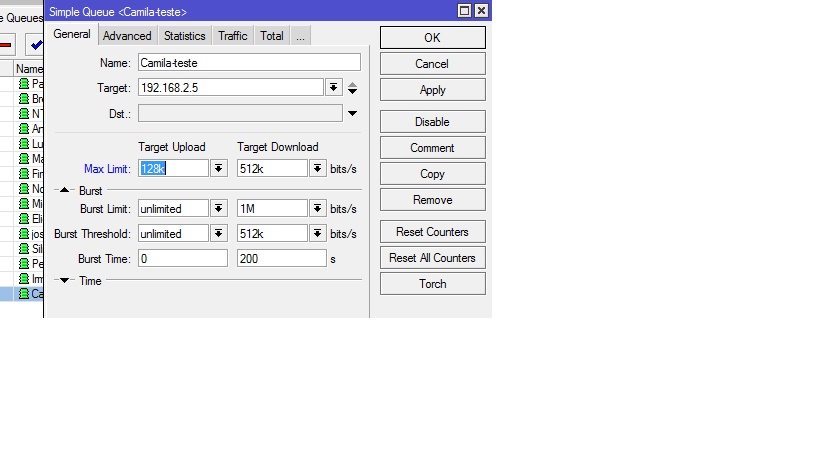819x460 pixels.
Task: Click Burst Limit download field 1M
Action: [272, 209]
